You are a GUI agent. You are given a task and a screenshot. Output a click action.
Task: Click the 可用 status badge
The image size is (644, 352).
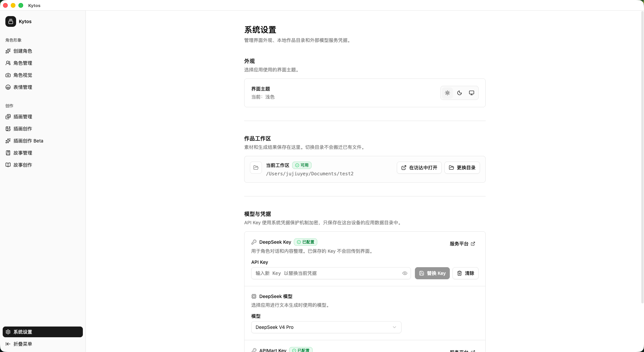(x=302, y=165)
